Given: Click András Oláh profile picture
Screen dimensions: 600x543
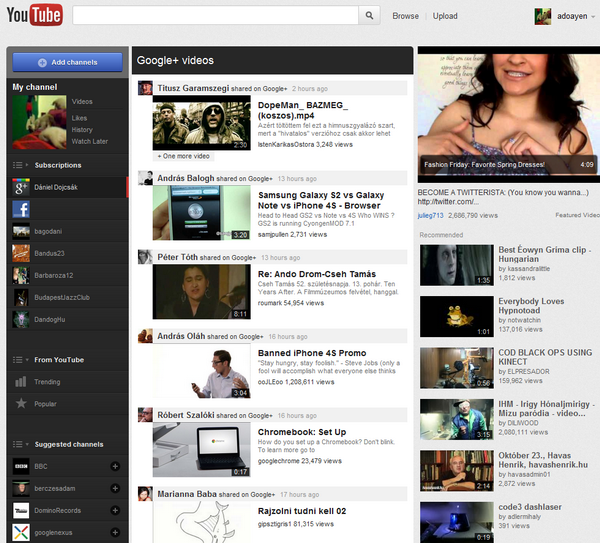Looking at the screenshot, I should tap(145, 336).
